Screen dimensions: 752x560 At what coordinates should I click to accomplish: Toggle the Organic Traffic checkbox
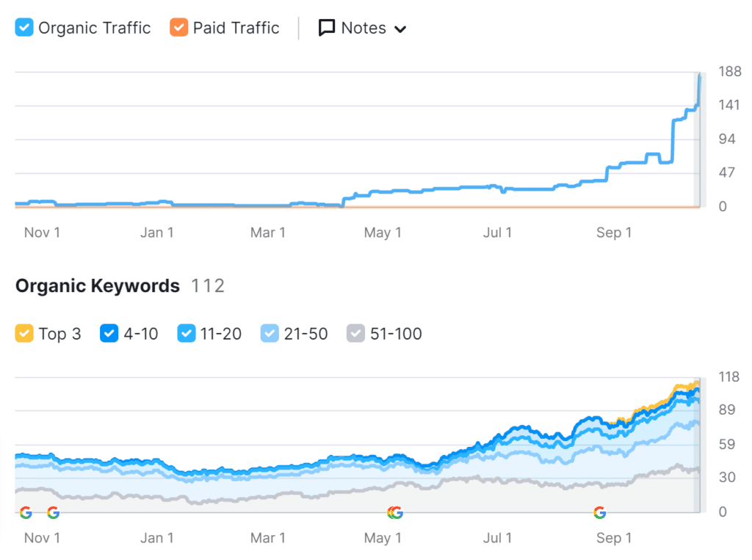pyautogui.click(x=24, y=28)
